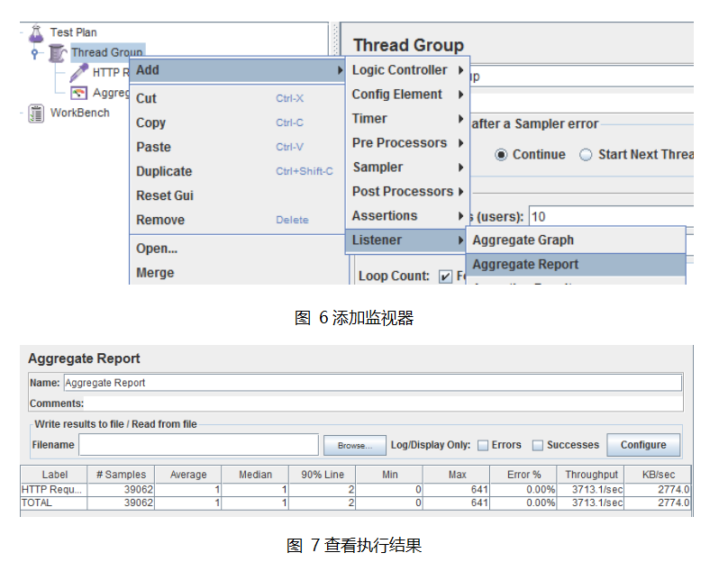Choose Duplicate from the context menu

[237, 171]
